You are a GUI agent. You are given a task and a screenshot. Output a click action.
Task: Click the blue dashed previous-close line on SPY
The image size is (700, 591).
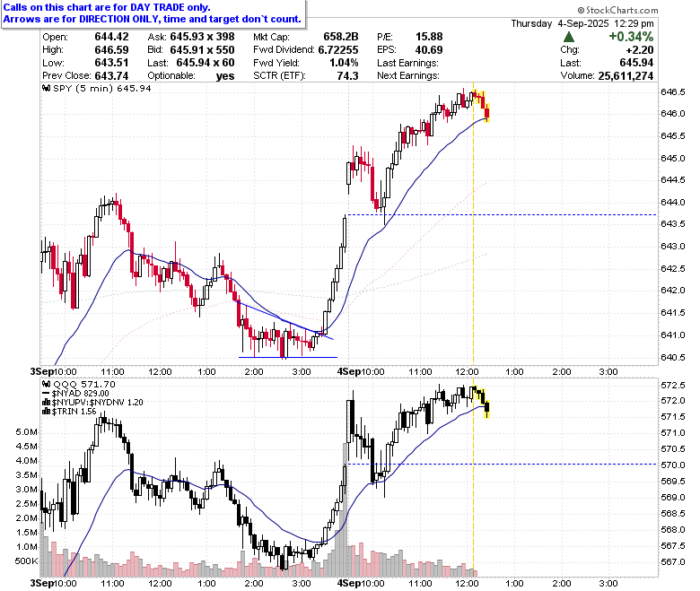coord(502,215)
